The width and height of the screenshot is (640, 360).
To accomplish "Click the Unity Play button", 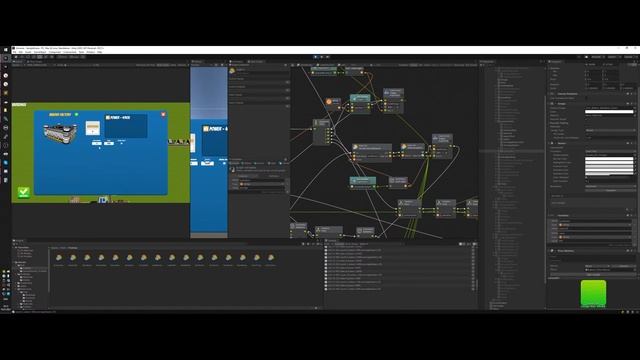I will pos(316,57).
